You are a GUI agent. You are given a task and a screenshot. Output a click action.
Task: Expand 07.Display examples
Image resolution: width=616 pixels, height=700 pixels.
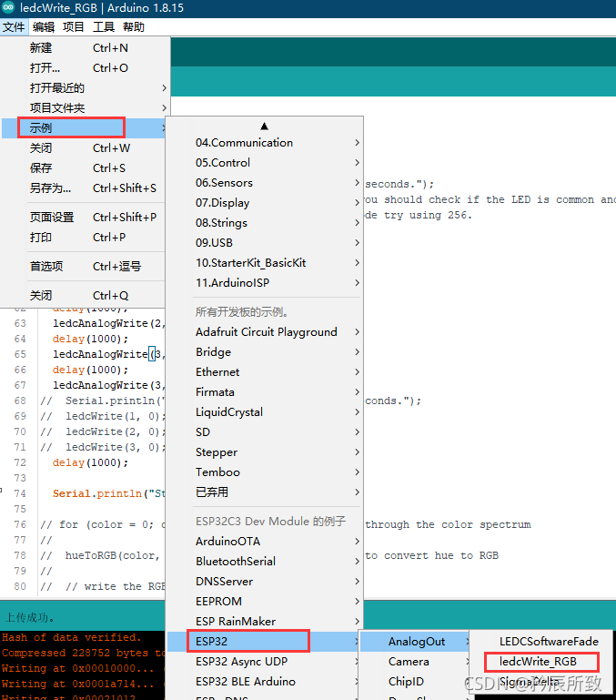click(264, 203)
